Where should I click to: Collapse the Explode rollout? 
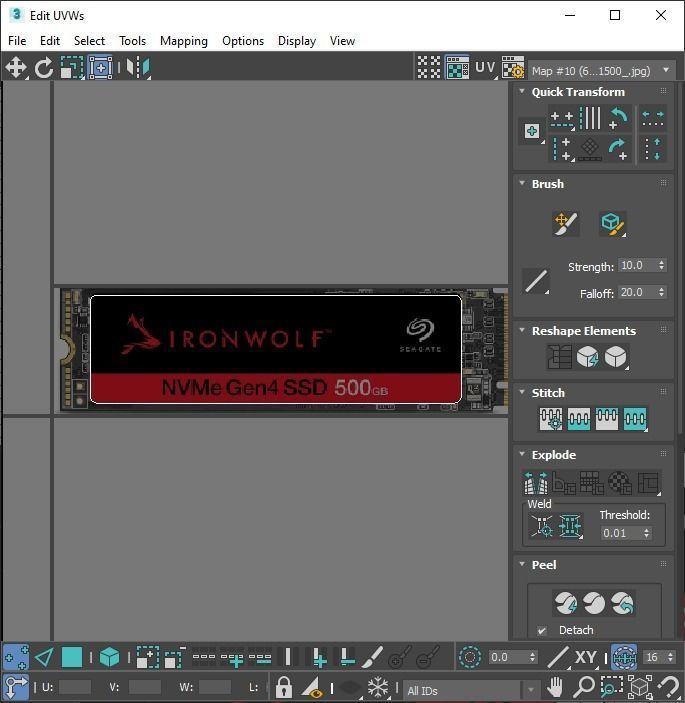[522, 454]
